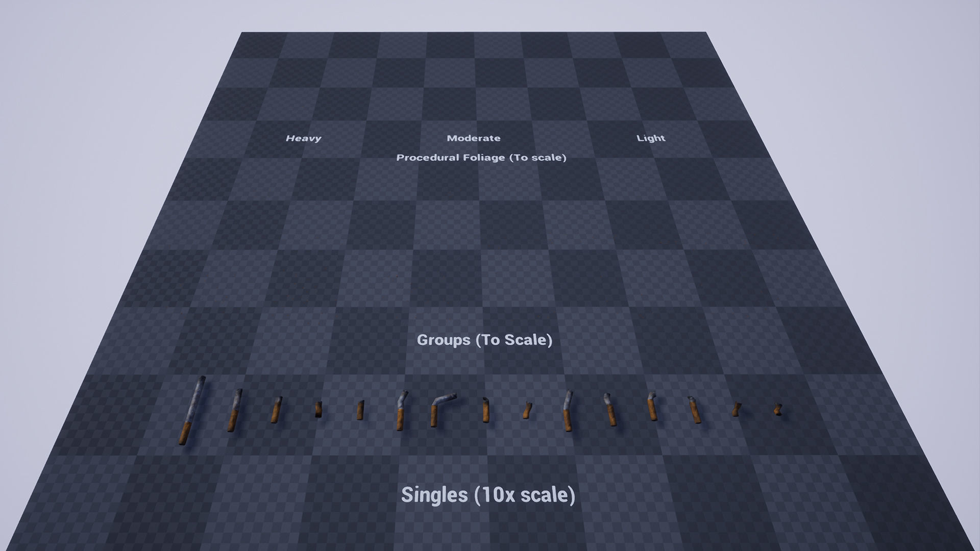
Task: Click the 'Groups (To Scale)' text label
Action: pos(484,340)
